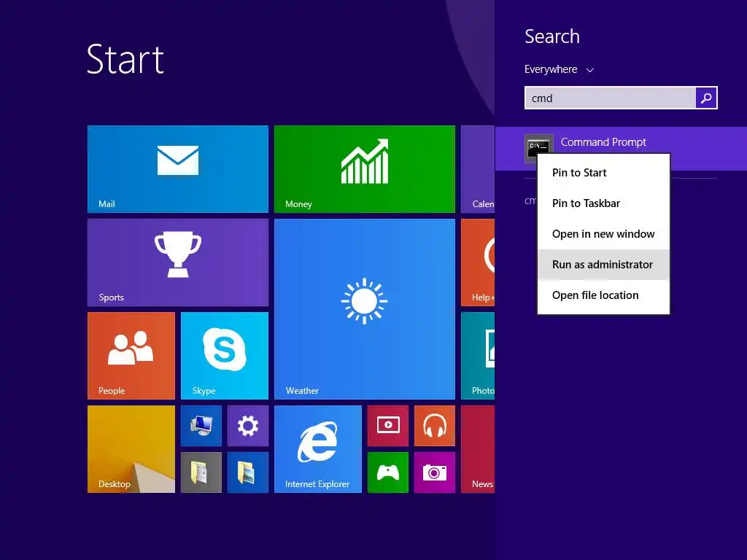Image resolution: width=747 pixels, height=560 pixels.
Task: Select Pin to Taskbar menu option
Action: pos(603,203)
